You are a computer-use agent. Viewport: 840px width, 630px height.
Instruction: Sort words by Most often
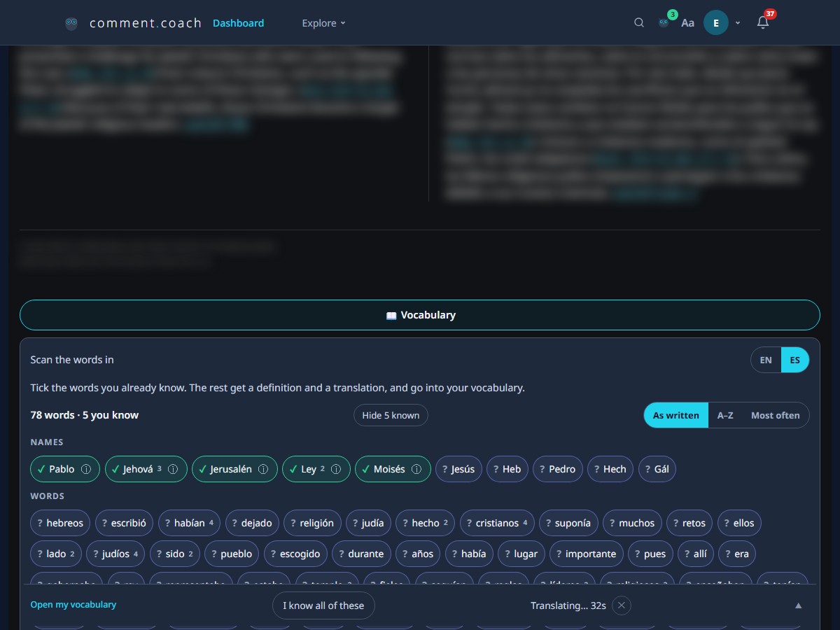point(776,415)
